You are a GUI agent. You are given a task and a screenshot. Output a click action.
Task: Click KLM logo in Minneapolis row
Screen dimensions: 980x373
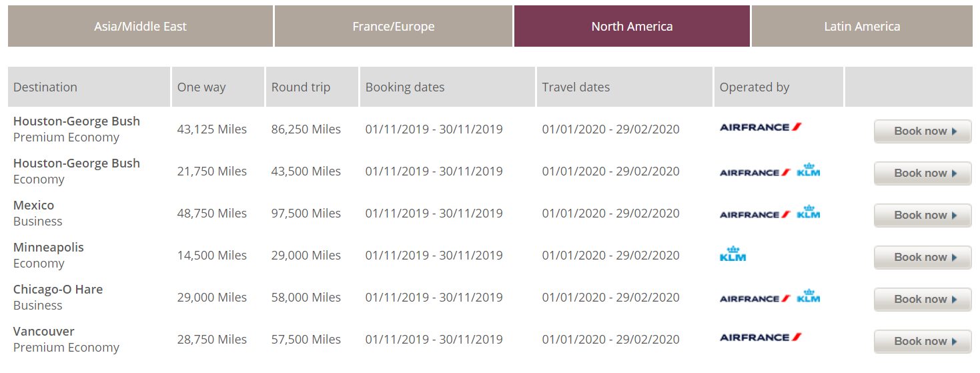tap(732, 254)
